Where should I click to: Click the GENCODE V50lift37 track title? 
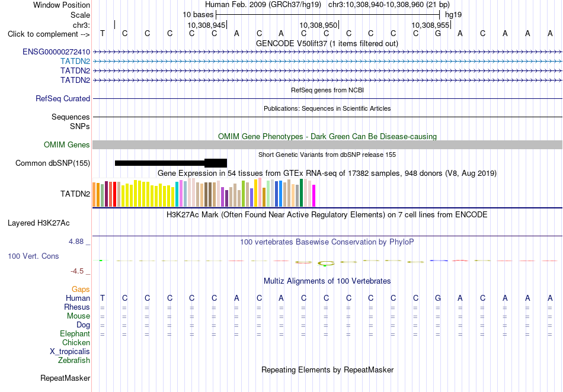point(327,44)
